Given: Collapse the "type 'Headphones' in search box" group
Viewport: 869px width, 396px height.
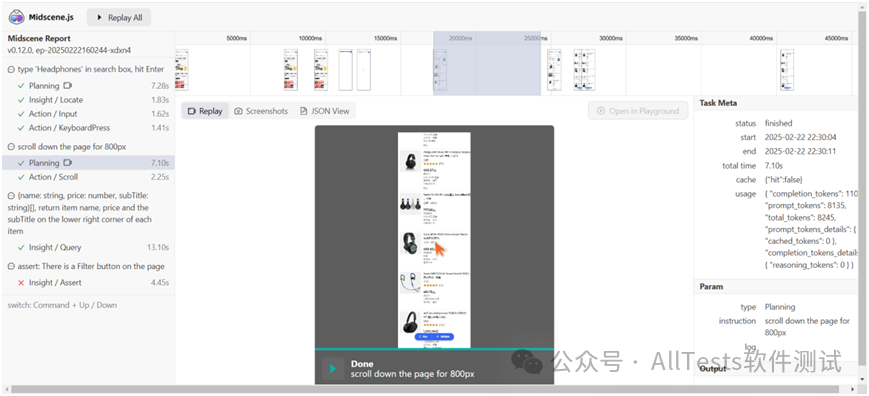Looking at the screenshot, I should click(x=11, y=69).
